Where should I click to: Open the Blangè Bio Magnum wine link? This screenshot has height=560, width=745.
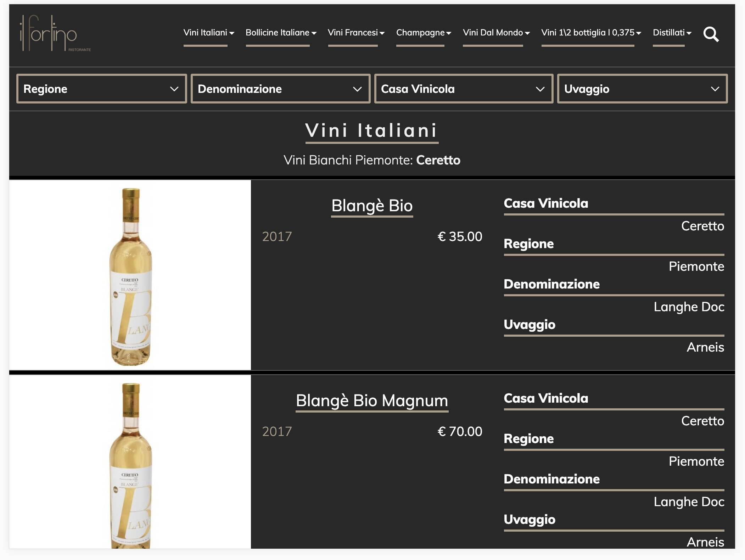pyautogui.click(x=372, y=401)
